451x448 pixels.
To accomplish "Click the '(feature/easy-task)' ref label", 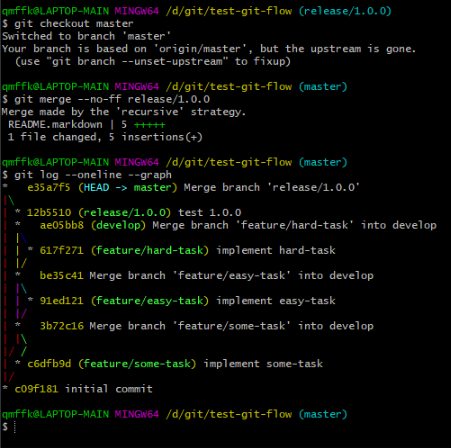I will click(x=150, y=301).
